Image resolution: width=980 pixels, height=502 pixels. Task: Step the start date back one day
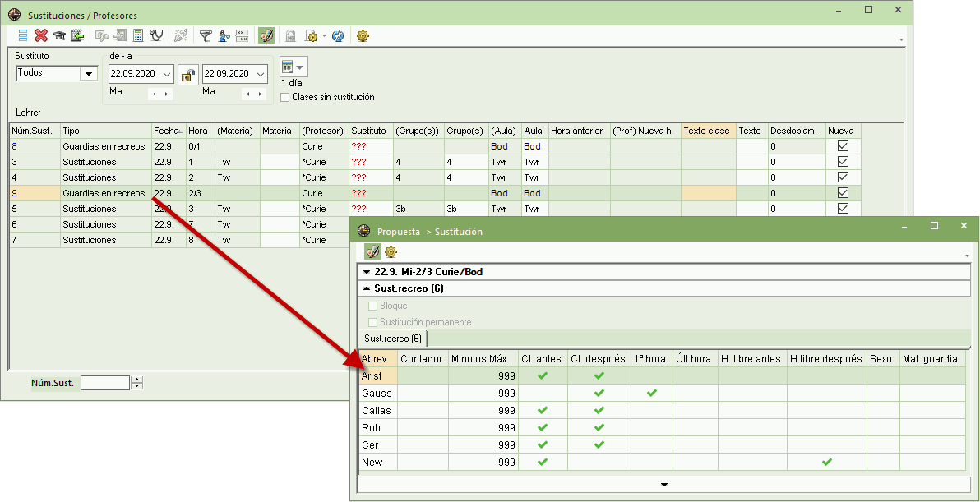pos(154,94)
